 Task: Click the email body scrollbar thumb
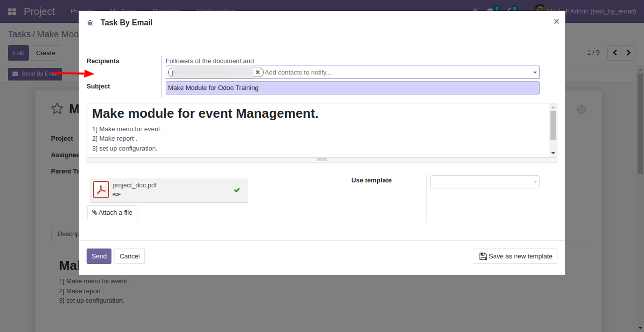click(x=553, y=125)
